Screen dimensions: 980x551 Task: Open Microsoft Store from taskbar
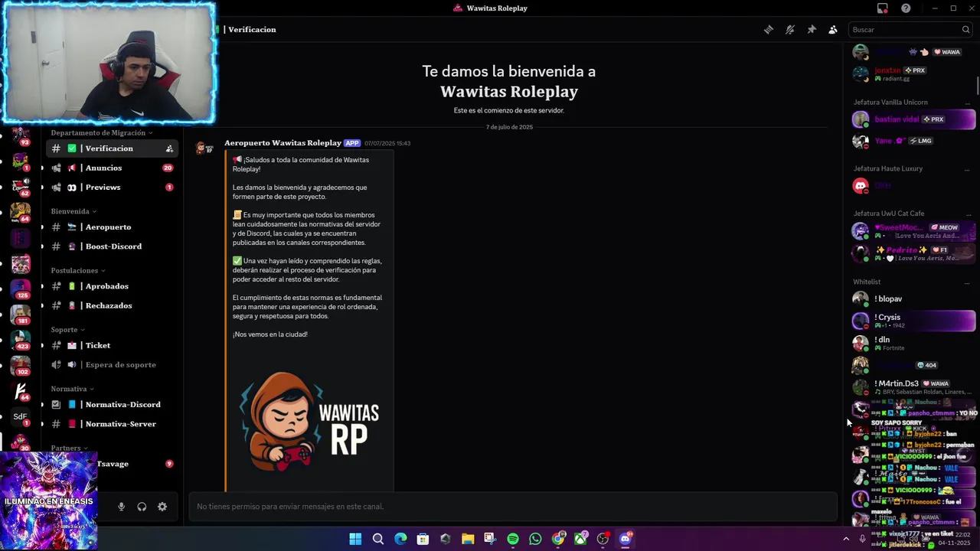coord(423,540)
